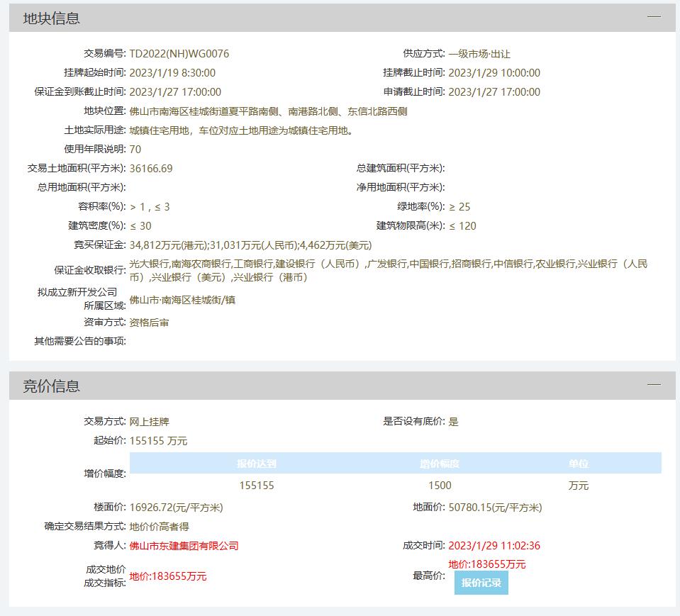Click the red 成交时间 value 2023/1/29 11:02:36

coord(494,546)
